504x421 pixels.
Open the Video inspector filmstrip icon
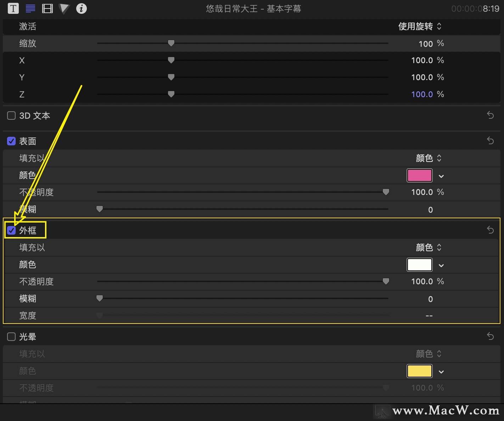point(47,9)
